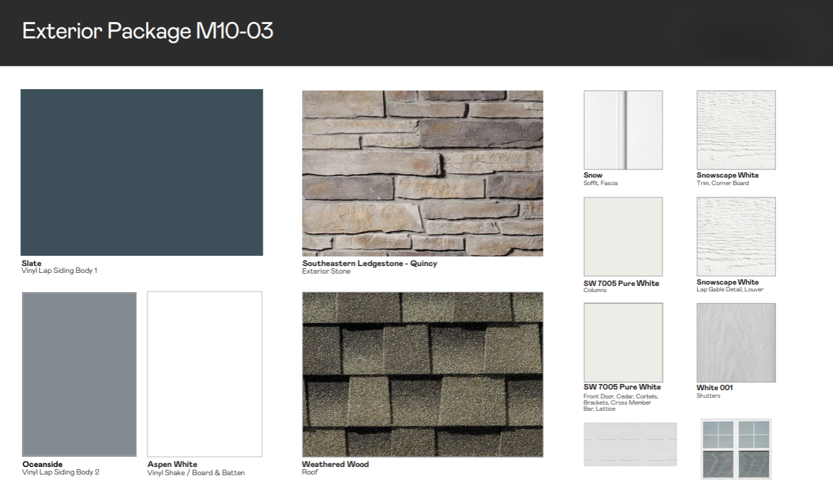Viewport: 833px width, 504px height.
Task: Click the Snowscape White lap gable detail swatch
Action: pos(736,237)
